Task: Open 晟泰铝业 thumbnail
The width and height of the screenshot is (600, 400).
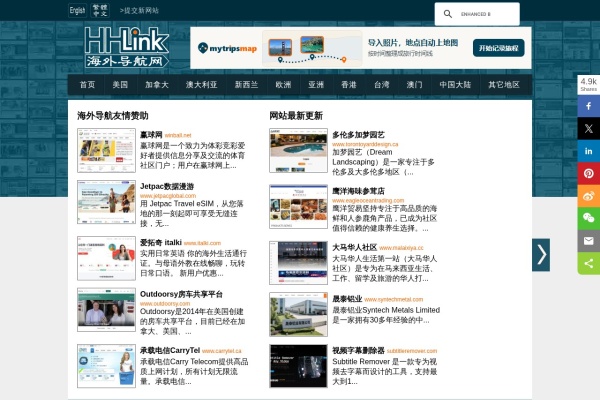Action: [298, 314]
